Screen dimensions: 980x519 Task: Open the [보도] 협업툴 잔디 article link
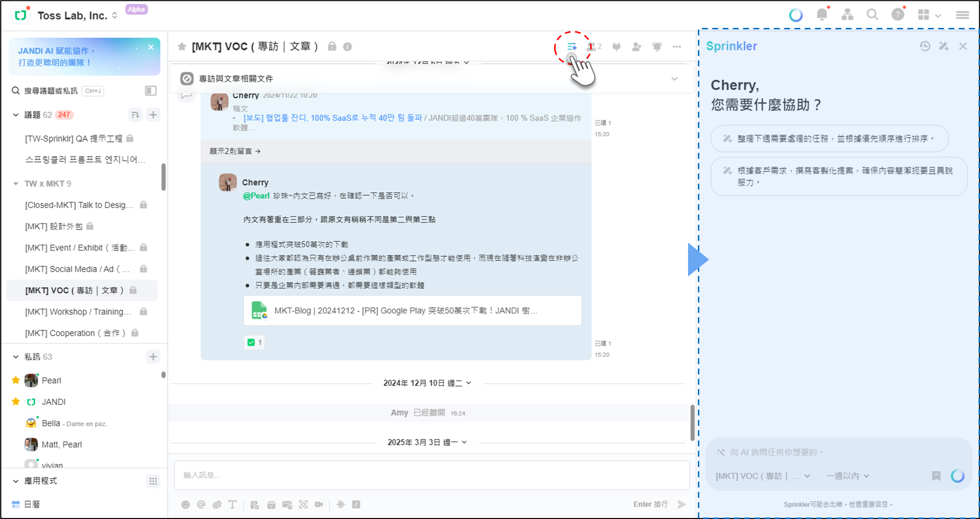pos(333,118)
